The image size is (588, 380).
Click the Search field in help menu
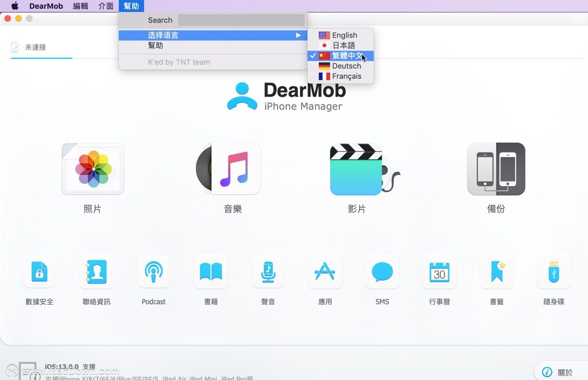pyautogui.click(x=241, y=20)
